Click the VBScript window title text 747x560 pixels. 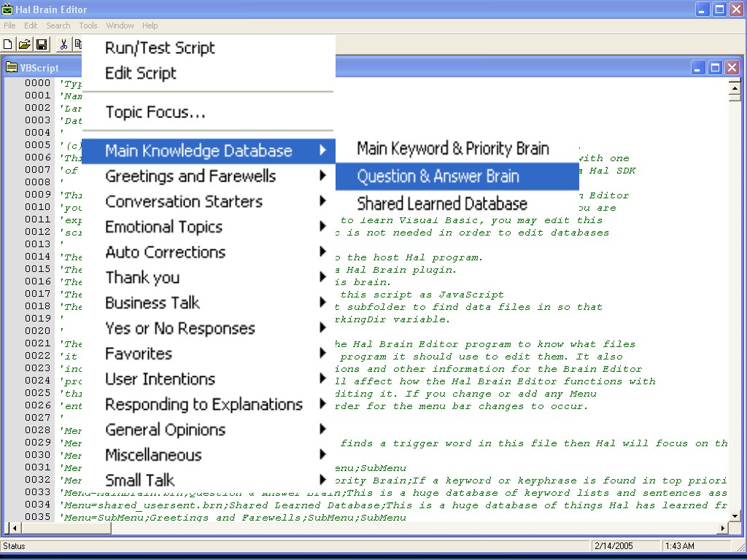point(39,68)
